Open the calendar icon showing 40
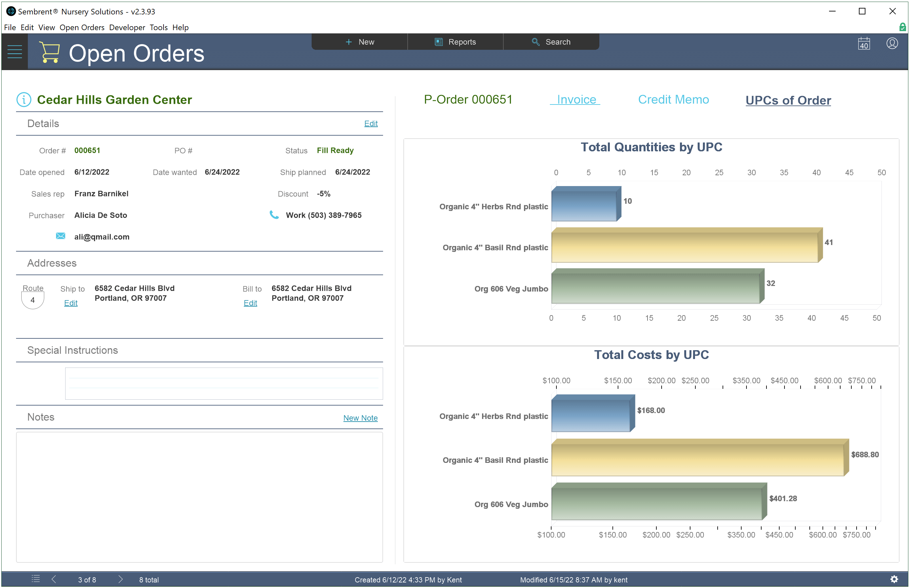Screen dimensions: 910x588 [863, 44]
